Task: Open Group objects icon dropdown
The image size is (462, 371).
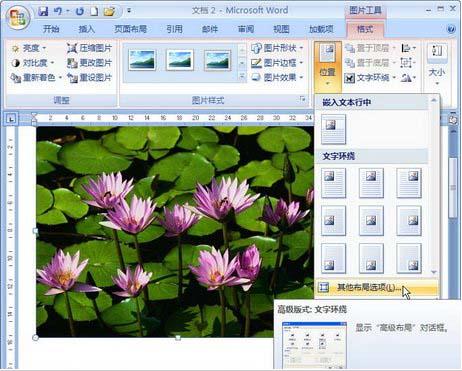Action: pyautogui.click(x=408, y=63)
